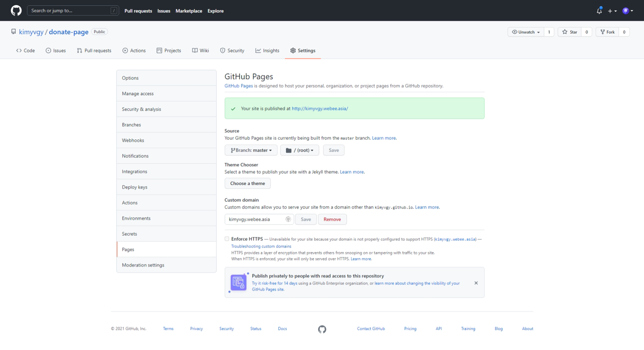Go to Branches settings
Viewport: 644px width, 350px height.
click(x=166, y=125)
